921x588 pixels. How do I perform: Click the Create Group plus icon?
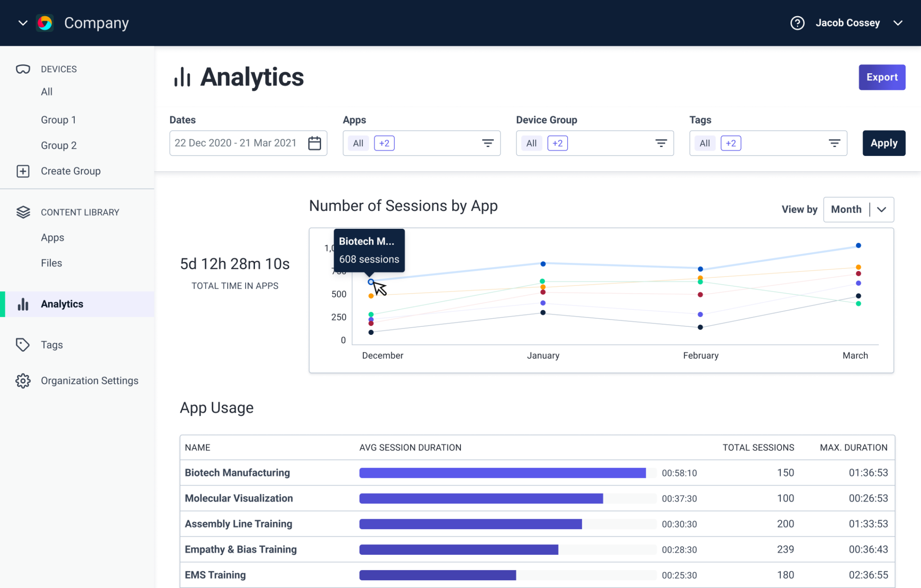point(23,171)
